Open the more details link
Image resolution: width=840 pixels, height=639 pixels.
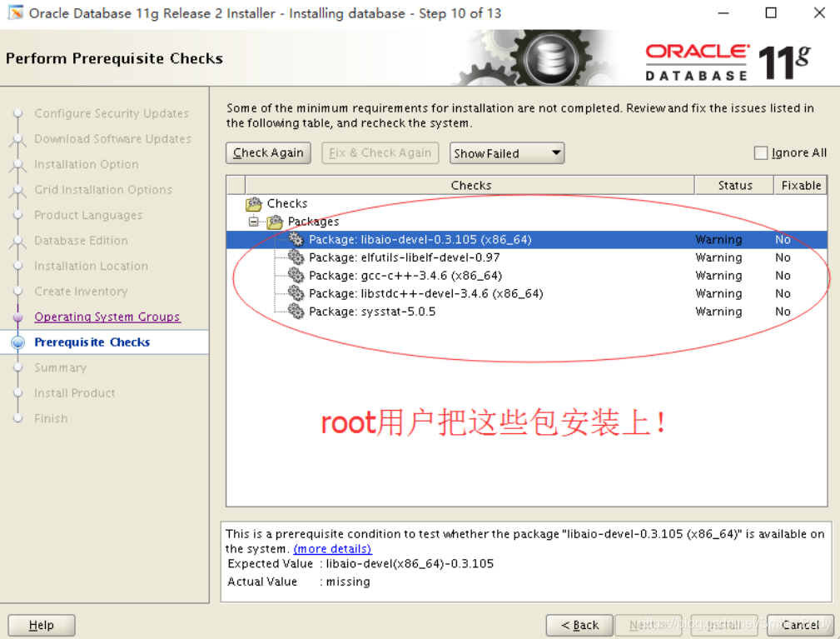pos(333,549)
